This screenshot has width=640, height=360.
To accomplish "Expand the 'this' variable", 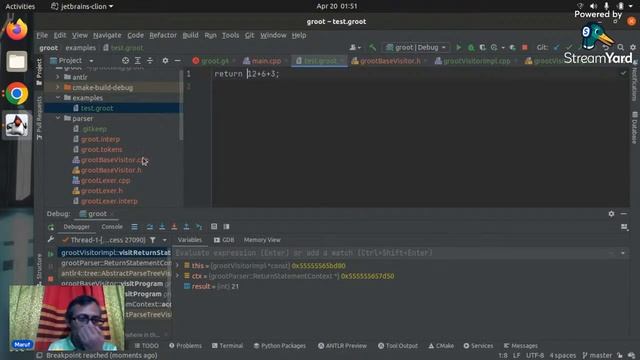I will click(178, 265).
